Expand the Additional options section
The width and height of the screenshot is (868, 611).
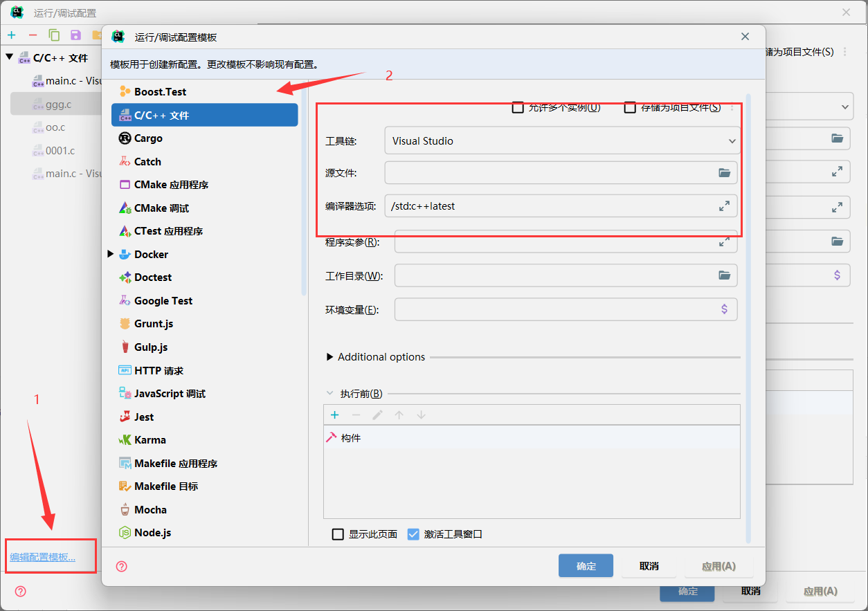pos(330,357)
